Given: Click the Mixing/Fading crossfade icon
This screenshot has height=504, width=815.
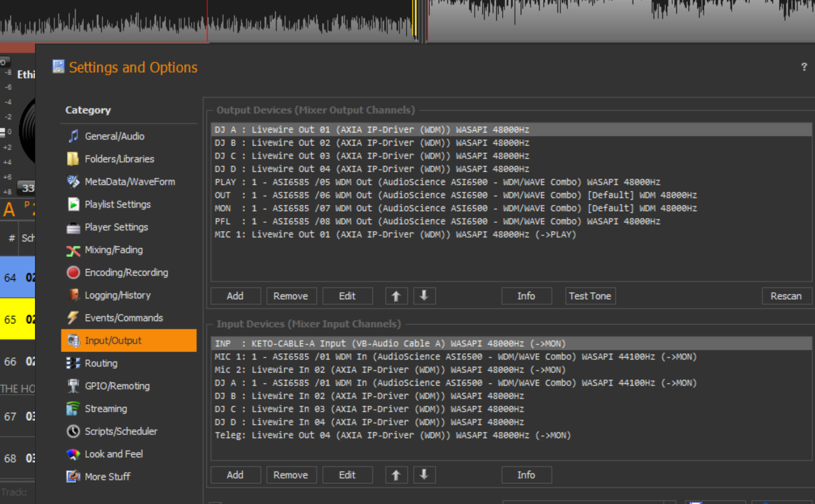Looking at the screenshot, I should 73,250.
